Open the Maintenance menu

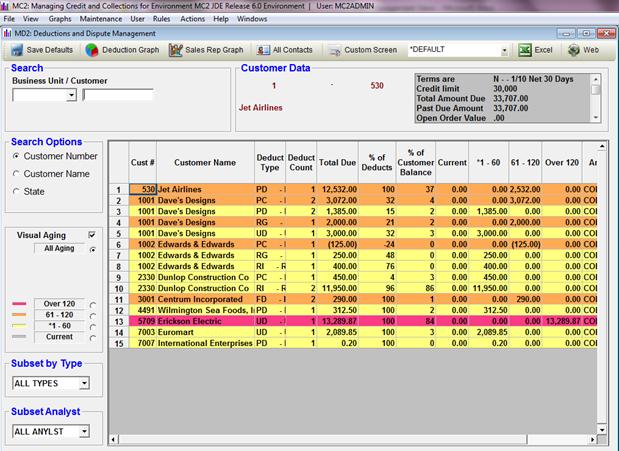[x=101, y=19]
